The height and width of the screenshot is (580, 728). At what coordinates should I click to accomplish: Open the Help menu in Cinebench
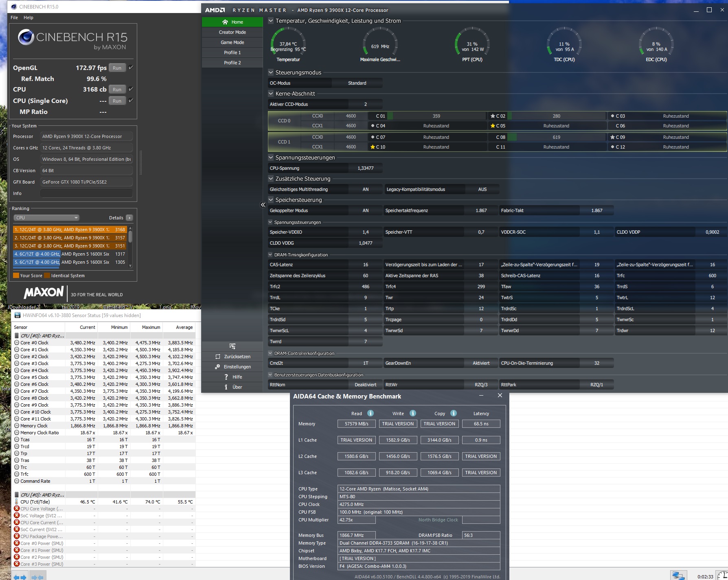(x=29, y=18)
